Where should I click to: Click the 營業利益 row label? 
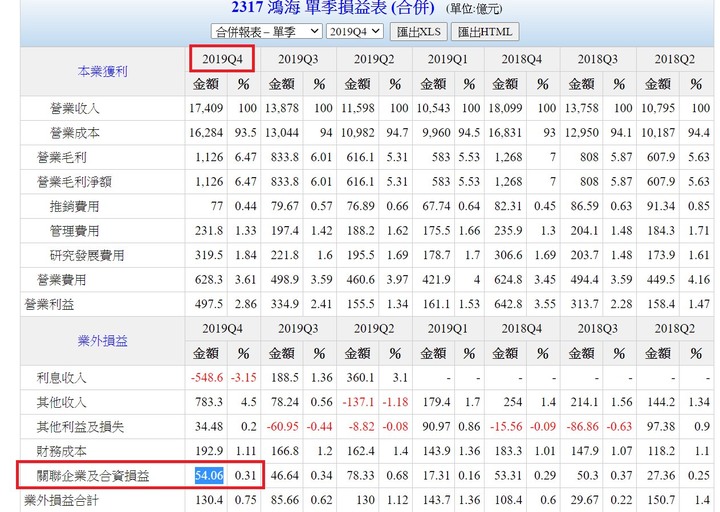tap(49, 304)
